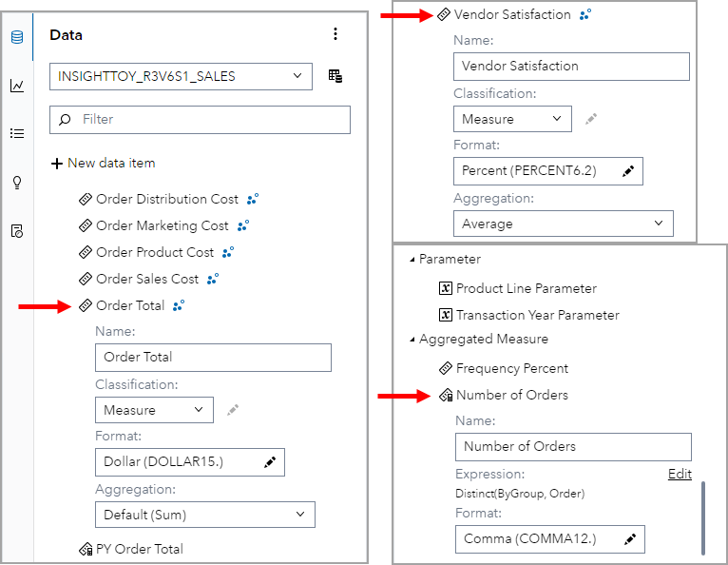
Task: Click the data source table icon
Action: tap(335, 76)
